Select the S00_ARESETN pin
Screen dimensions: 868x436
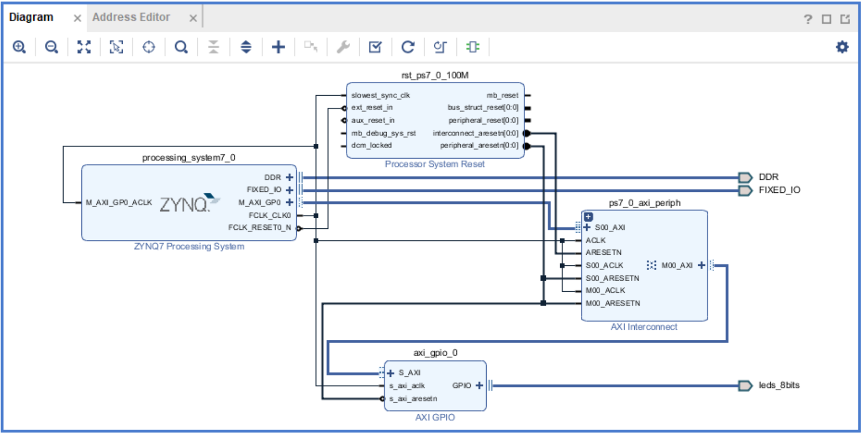pyautogui.click(x=613, y=279)
